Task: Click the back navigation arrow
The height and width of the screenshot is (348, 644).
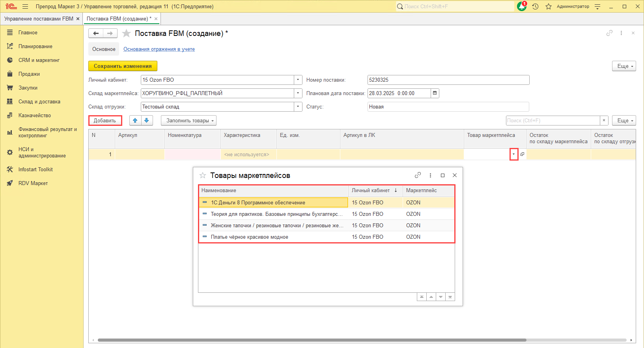Action: click(x=96, y=34)
